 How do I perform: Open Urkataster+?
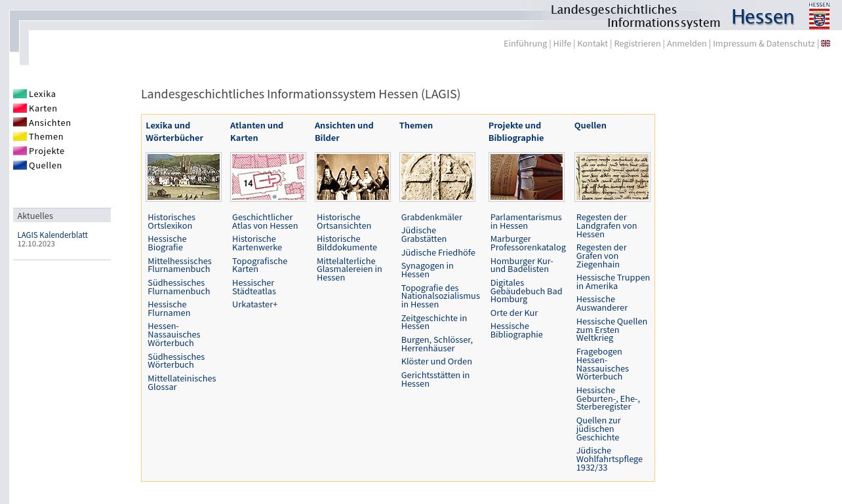(255, 304)
